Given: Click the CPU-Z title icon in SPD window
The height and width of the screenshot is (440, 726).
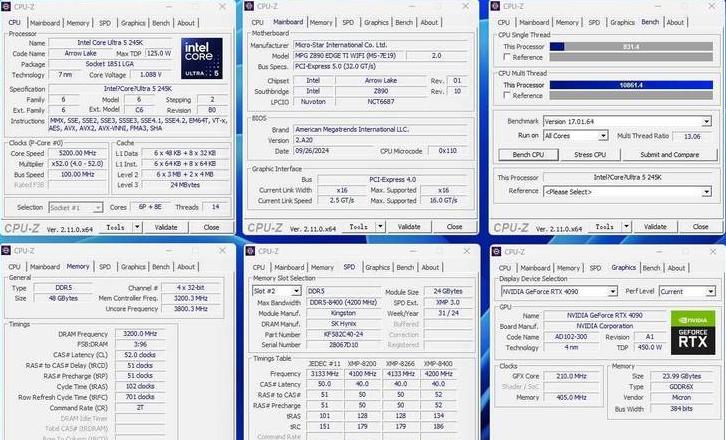Looking at the screenshot, I should tap(250, 251).
